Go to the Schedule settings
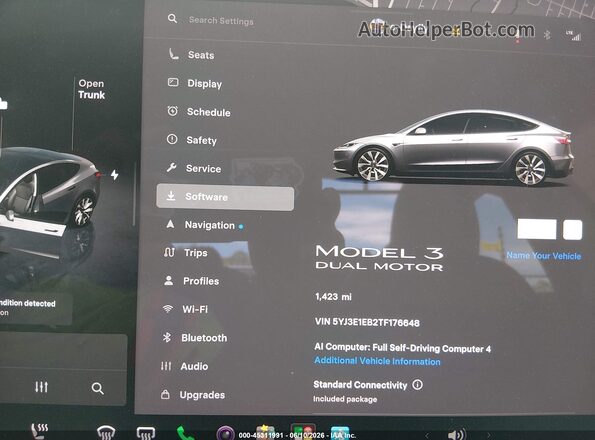The width and height of the screenshot is (595, 440). click(x=199, y=112)
